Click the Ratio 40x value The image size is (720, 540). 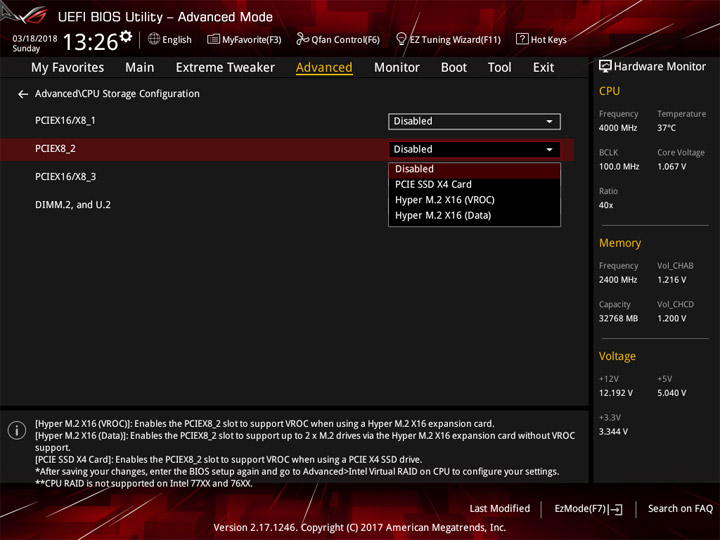[606, 205]
